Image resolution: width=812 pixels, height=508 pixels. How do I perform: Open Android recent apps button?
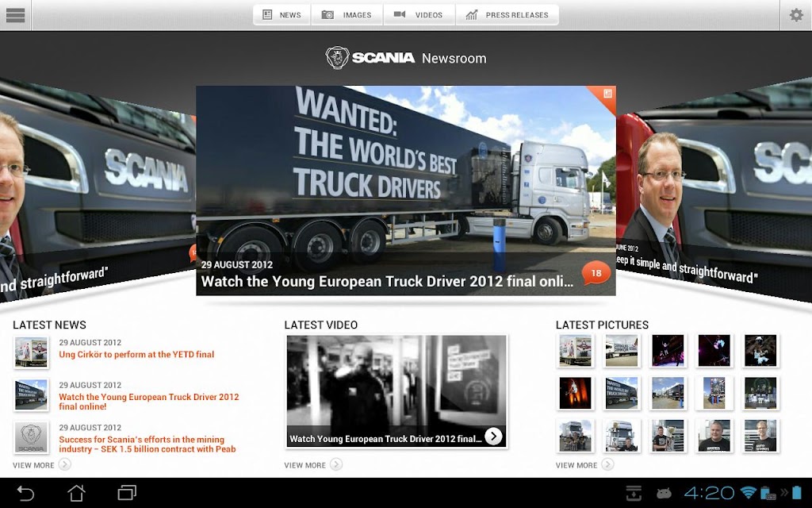pyautogui.click(x=127, y=492)
